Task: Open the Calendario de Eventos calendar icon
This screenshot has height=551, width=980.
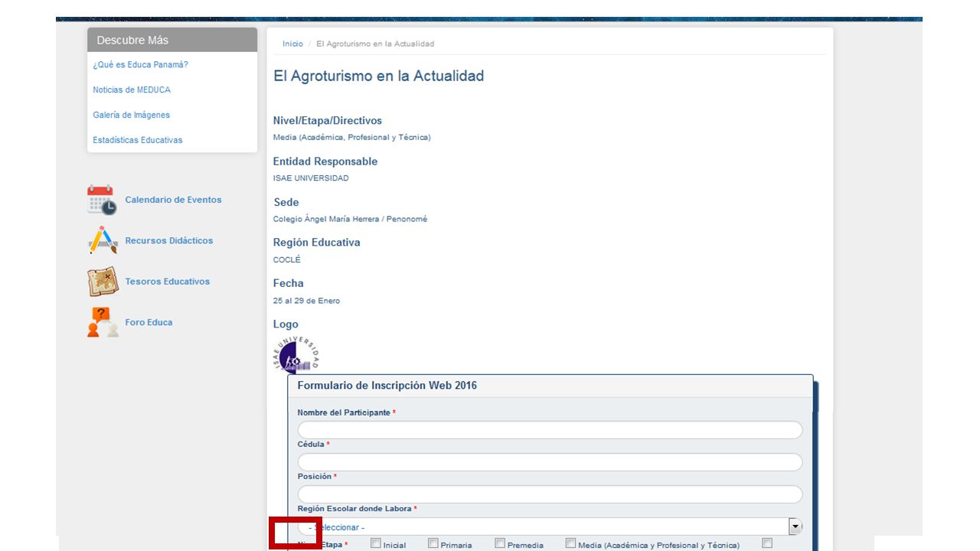Action: pyautogui.click(x=102, y=200)
